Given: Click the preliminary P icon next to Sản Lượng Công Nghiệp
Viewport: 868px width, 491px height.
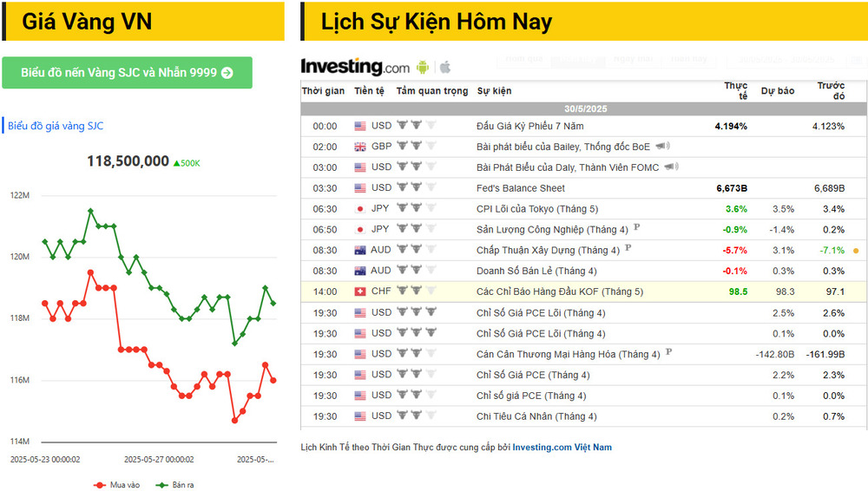Looking at the screenshot, I should (x=636, y=227).
